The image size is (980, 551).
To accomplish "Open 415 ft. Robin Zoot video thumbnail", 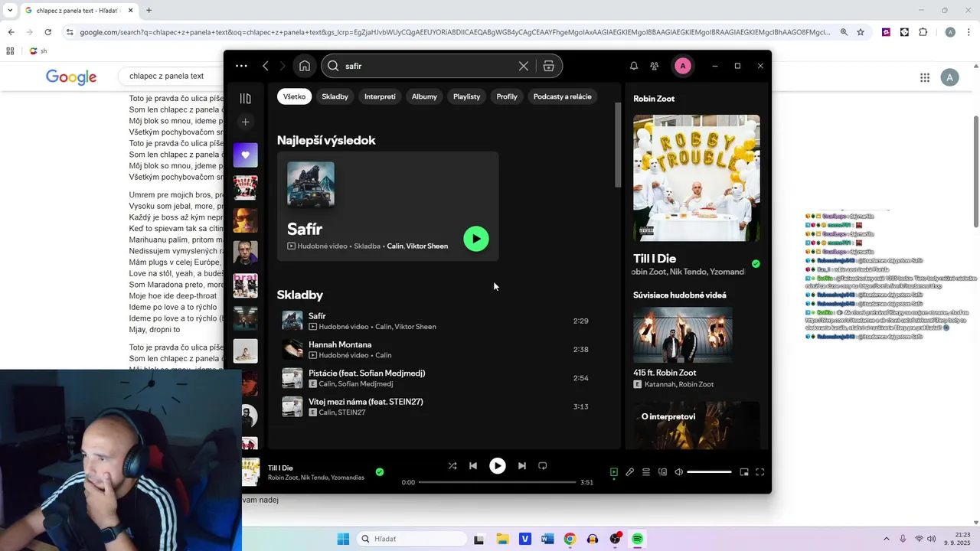I will click(x=683, y=335).
